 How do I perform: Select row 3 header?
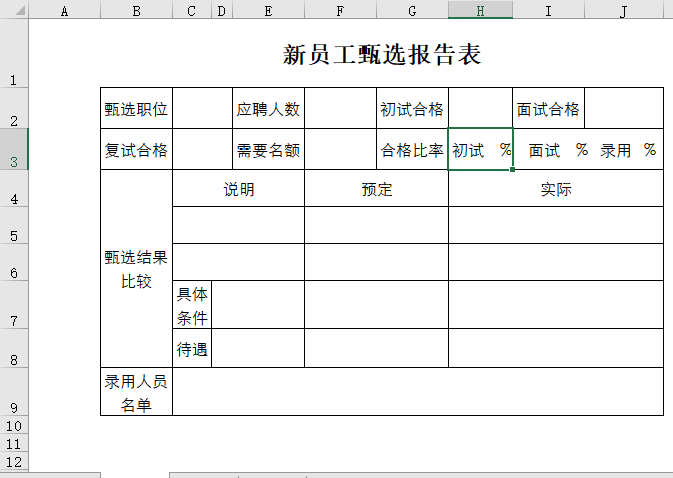click(14, 149)
